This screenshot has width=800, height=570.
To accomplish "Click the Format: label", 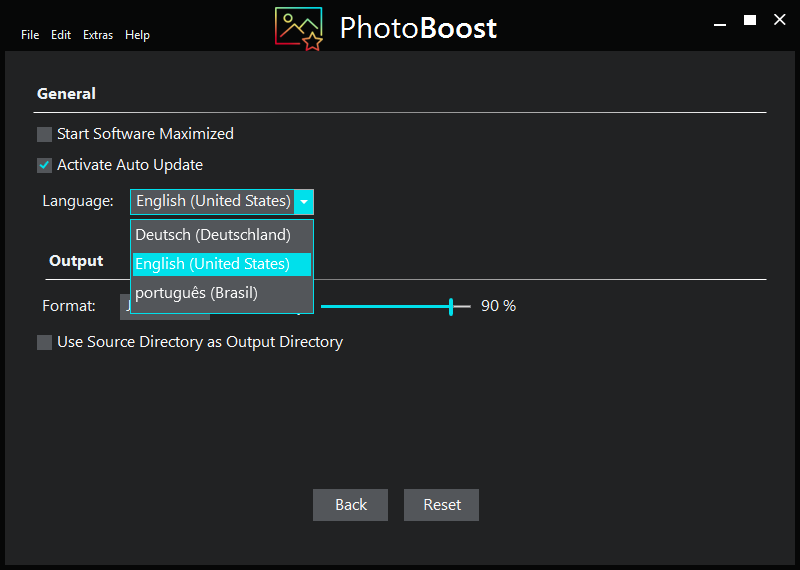I will (x=69, y=306).
